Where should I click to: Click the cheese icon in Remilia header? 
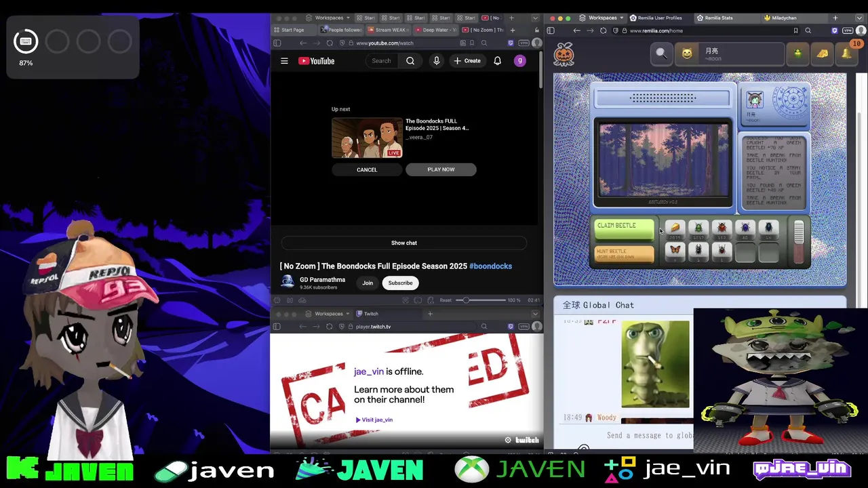pos(822,54)
